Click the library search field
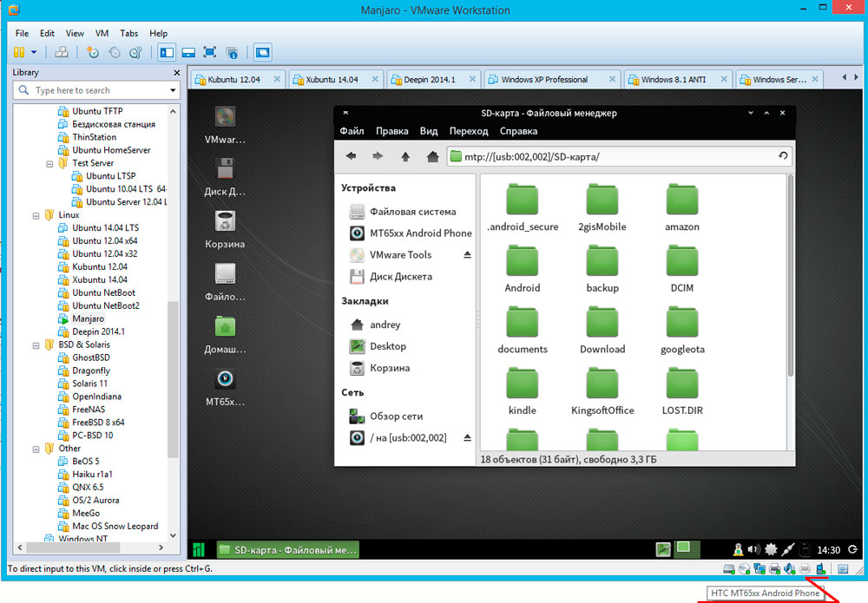Viewport: 868px width, 603px height. 95,90
